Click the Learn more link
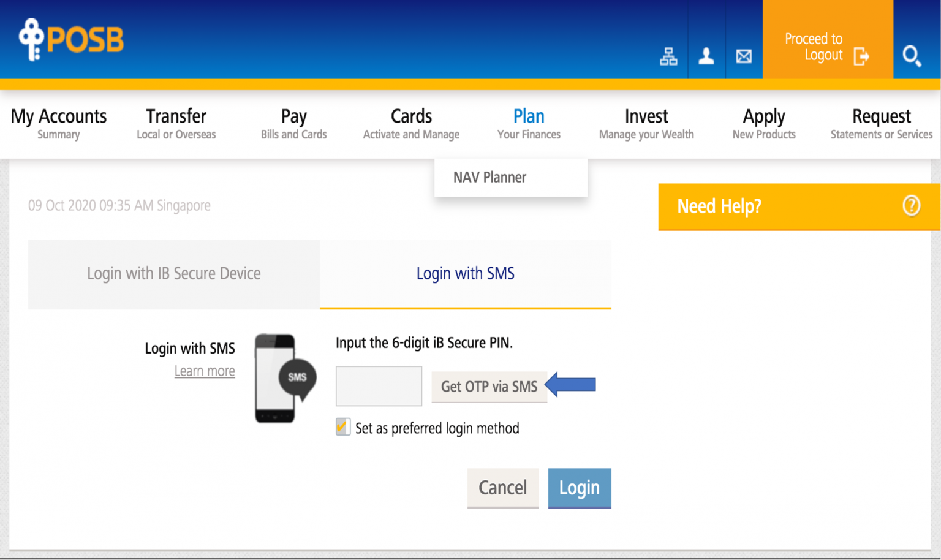 205,371
